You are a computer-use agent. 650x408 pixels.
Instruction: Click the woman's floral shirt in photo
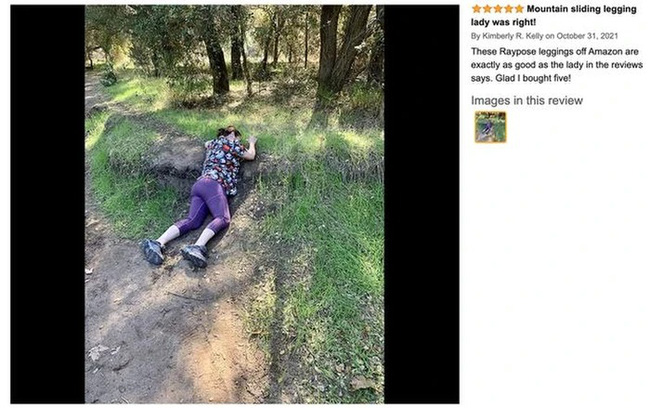click(x=224, y=164)
